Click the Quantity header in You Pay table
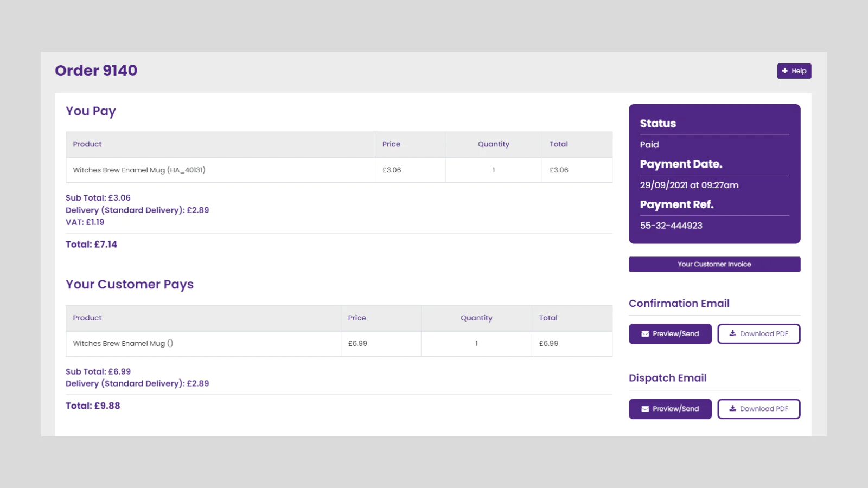The image size is (868, 488). click(494, 144)
